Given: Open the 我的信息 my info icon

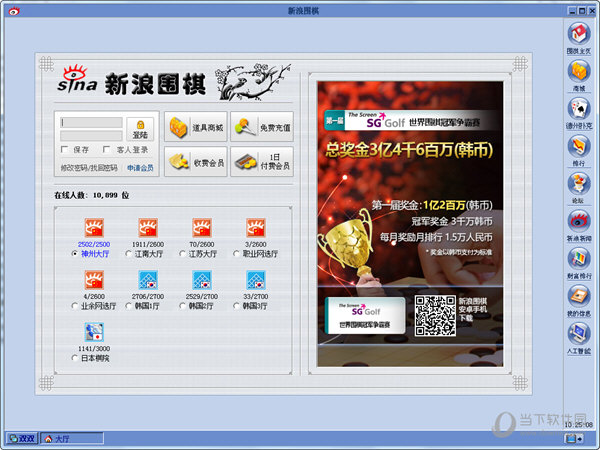Looking at the screenshot, I should click(579, 296).
